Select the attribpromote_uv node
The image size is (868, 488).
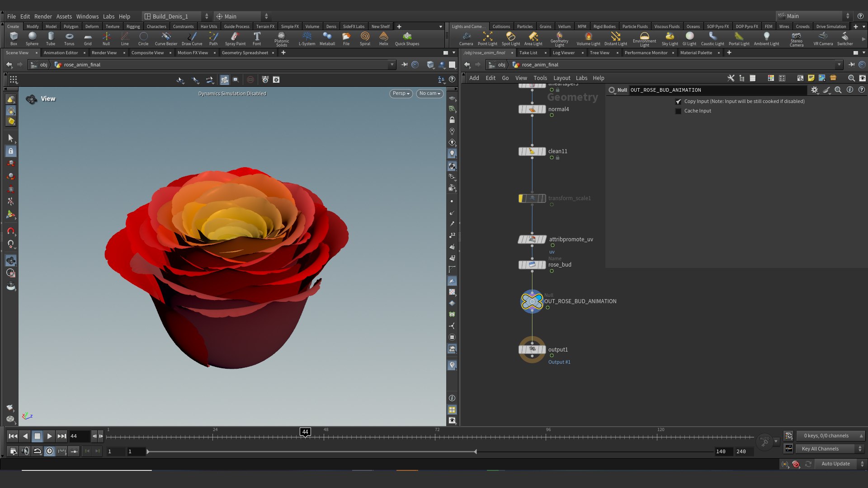[x=532, y=239]
